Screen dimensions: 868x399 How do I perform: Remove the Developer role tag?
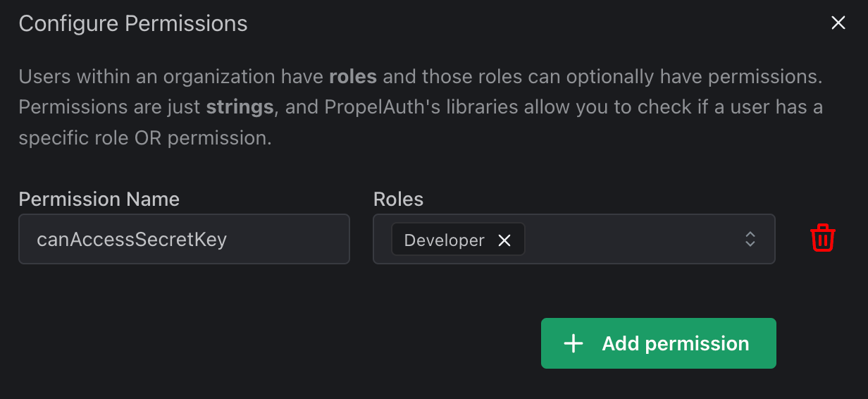[504, 240]
